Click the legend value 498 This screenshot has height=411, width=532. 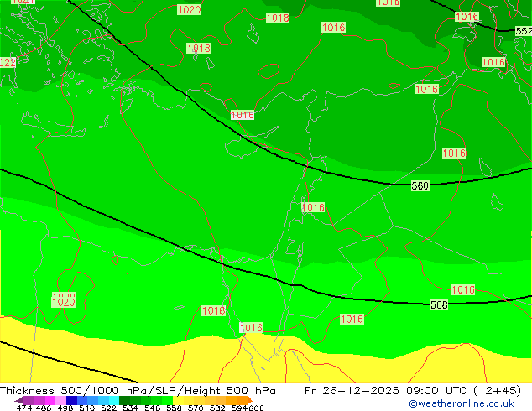click(x=65, y=408)
